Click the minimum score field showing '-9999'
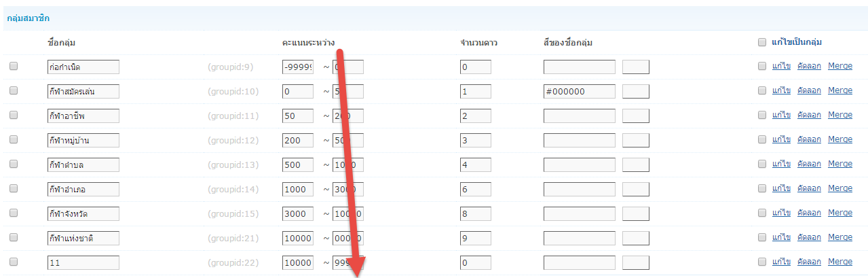Screen dimensions: 868x278 (298, 67)
